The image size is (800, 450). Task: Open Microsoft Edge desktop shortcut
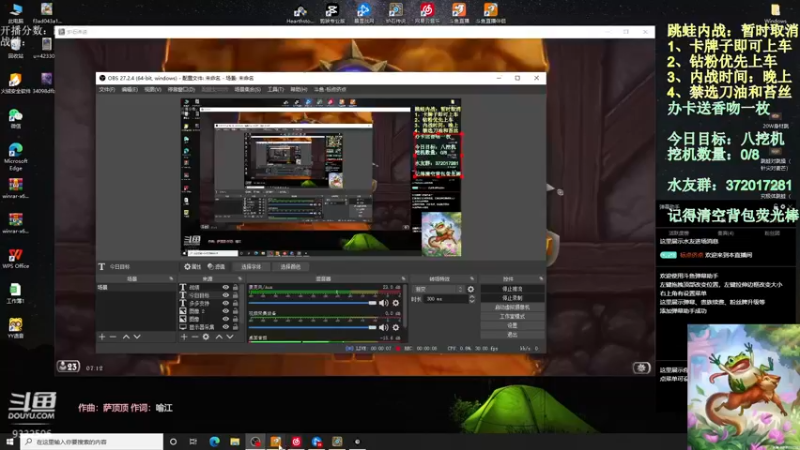pyautogui.click(x=16, y=156)
